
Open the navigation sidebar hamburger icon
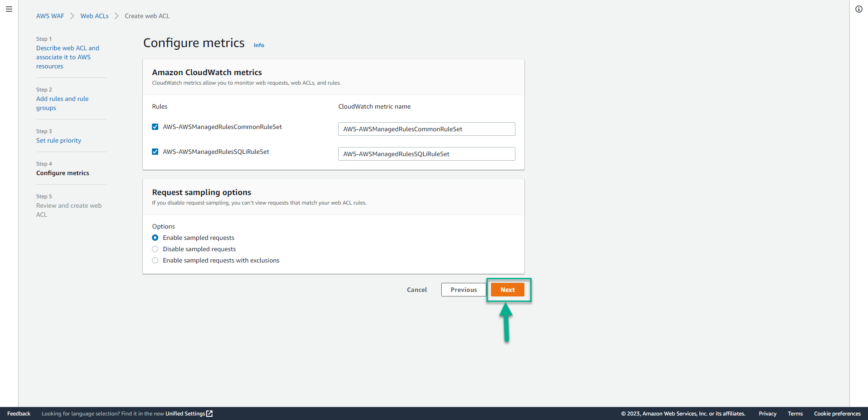9,9
